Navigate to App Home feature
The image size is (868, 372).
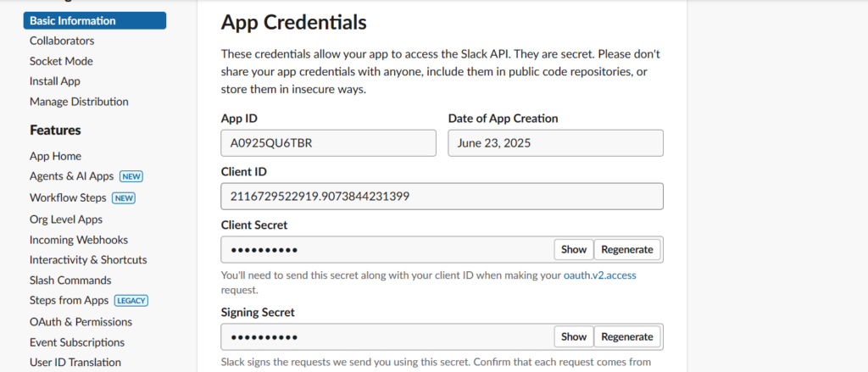(55, 156)
